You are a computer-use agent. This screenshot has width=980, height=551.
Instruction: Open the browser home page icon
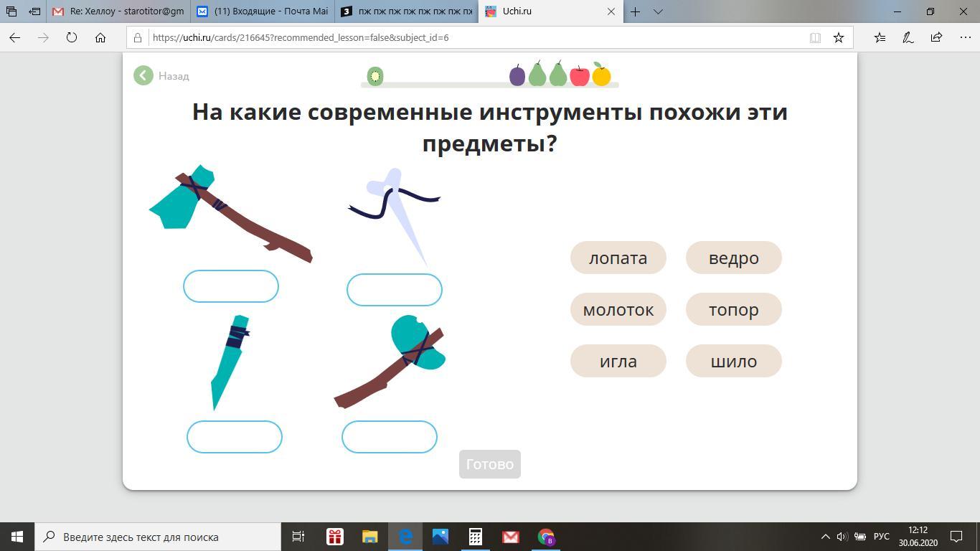click(100, 37)
